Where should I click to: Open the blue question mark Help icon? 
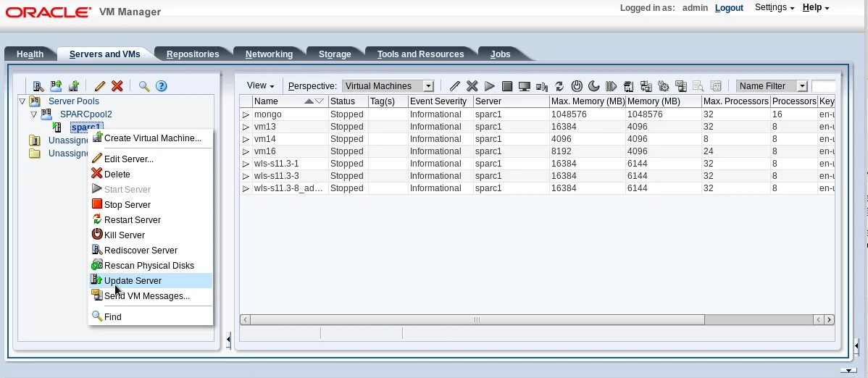pyautogui.click(x=161, y=85)
